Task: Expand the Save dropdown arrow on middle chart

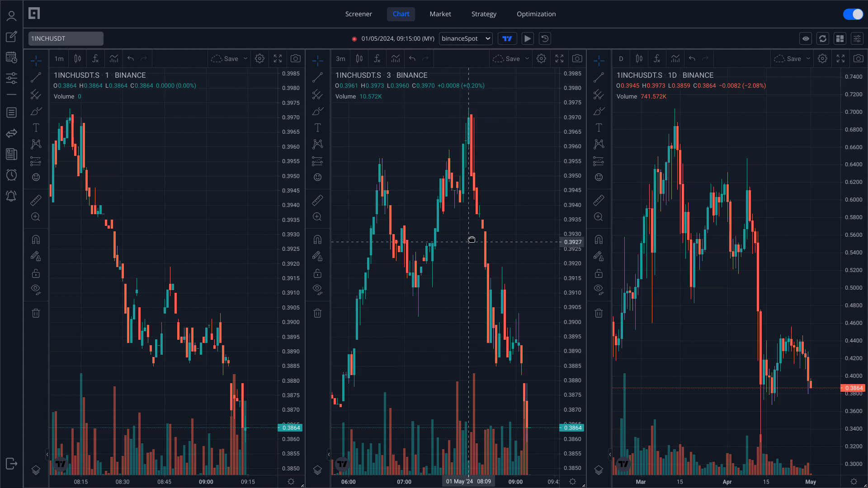Action: pos(527,59)
